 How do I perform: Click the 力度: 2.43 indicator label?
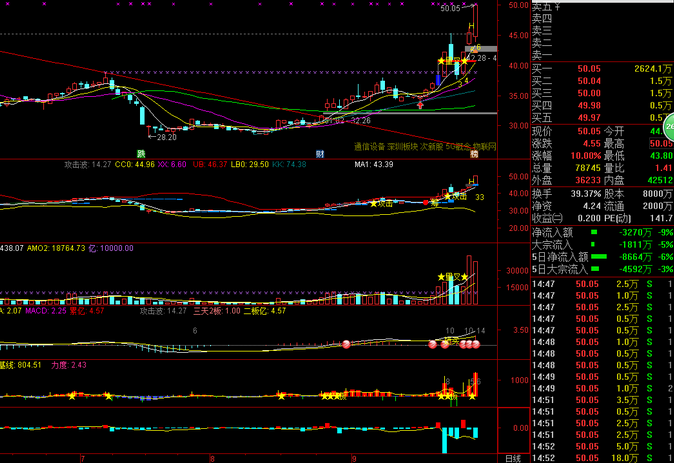pos(69,365)
